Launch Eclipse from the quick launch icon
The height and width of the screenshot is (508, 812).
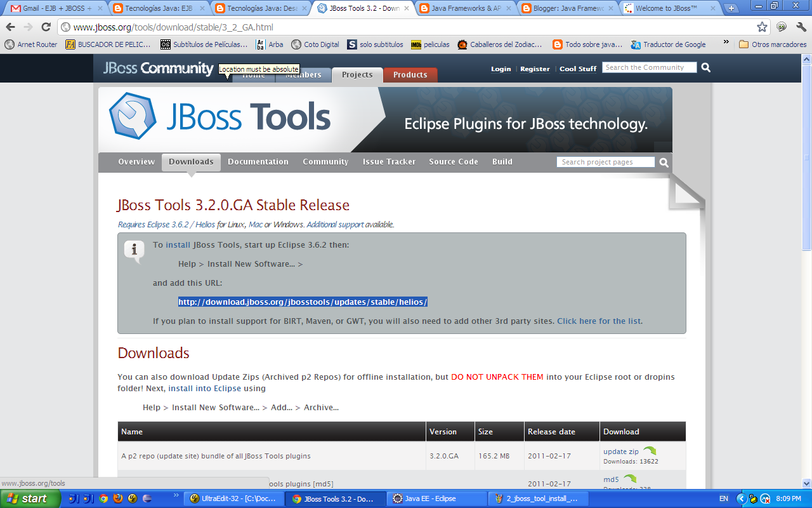pos(147,498)
